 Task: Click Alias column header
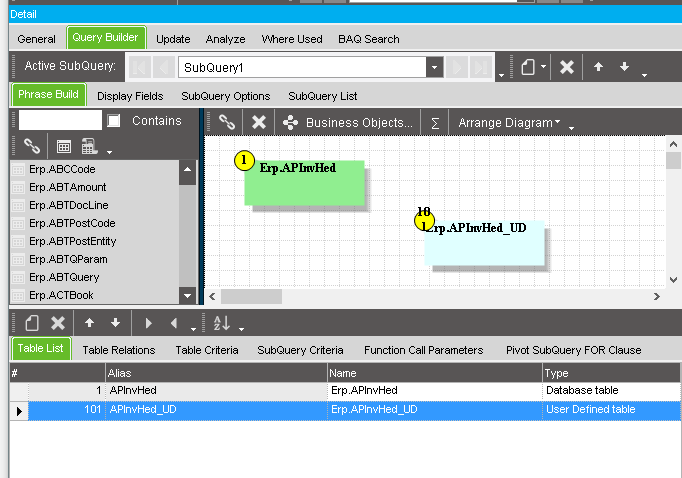point(216,373)
